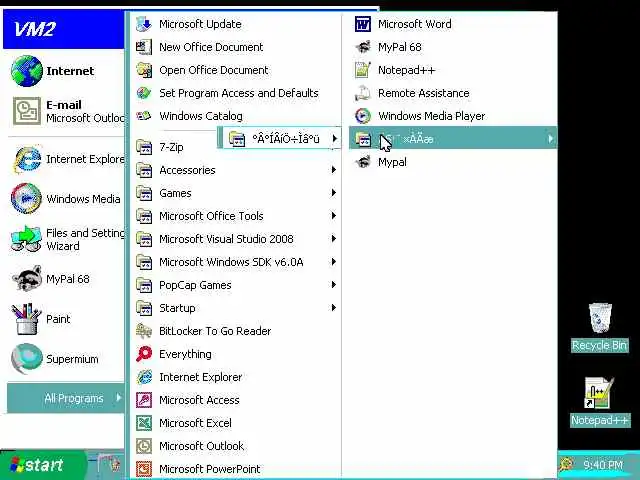The height and width of the screenshot is (480, 640).
Task: Click the system tray icon beside the clock
Action: pos(567,464)
